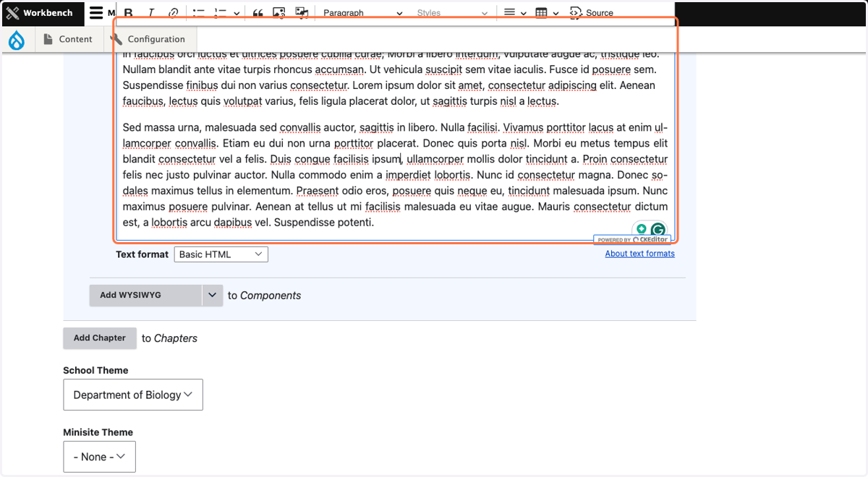Click the green Grammarly plus icon
The width and height of the screenshot is (868, 477).
click(641, 229)
